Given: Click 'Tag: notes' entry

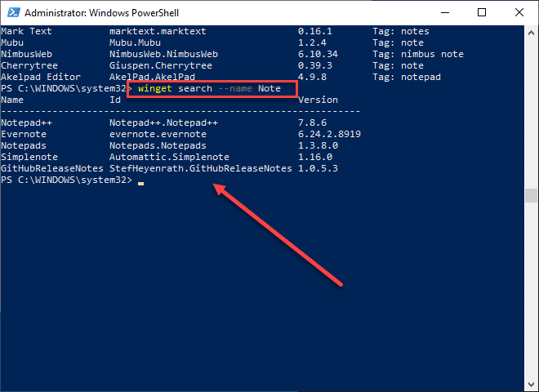Looking at the screenshot, I should click(401, 31).
